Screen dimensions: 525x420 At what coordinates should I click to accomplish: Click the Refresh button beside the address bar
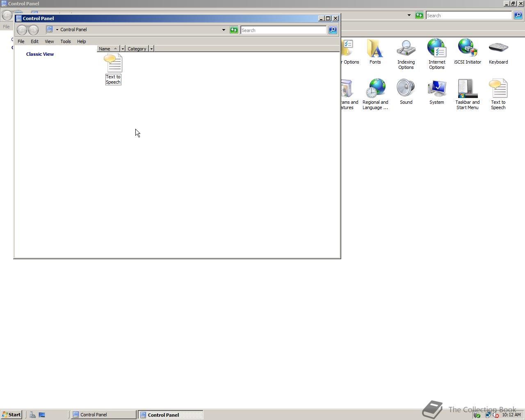[234, 30]
